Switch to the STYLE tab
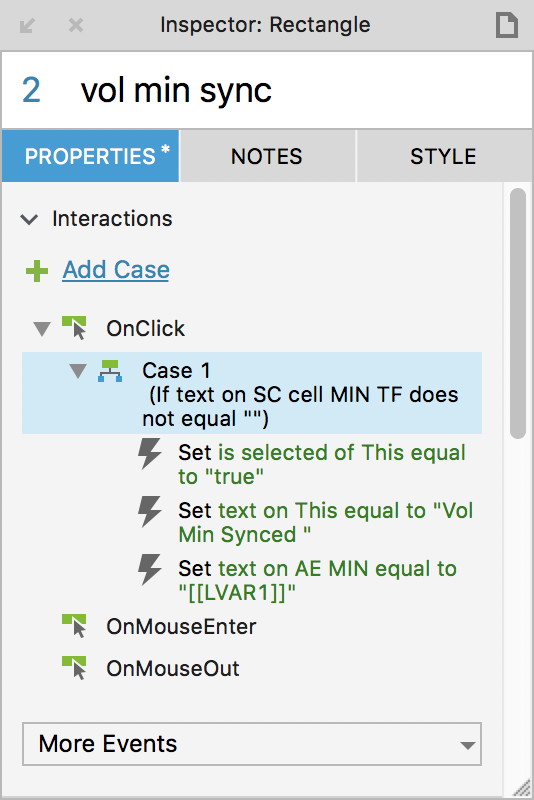This screenshot has width=534, height=800. pos(444,156)
